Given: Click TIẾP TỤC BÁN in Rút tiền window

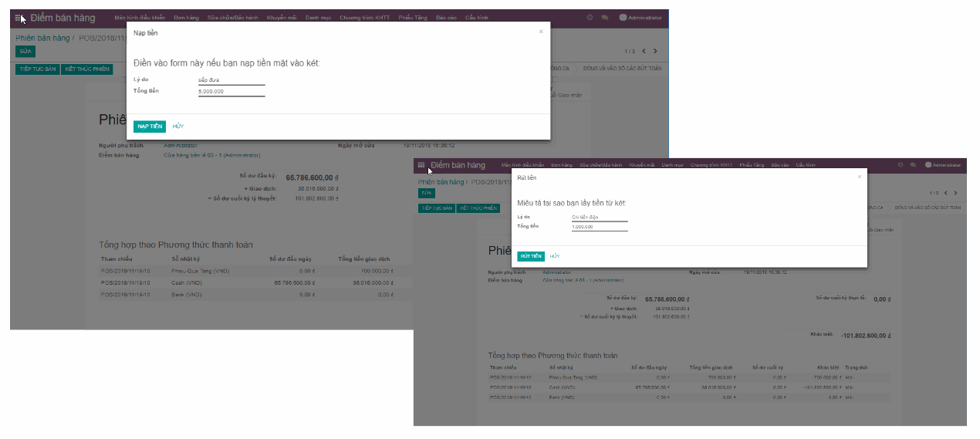Looking at the screenshot, I should point(436,208).
